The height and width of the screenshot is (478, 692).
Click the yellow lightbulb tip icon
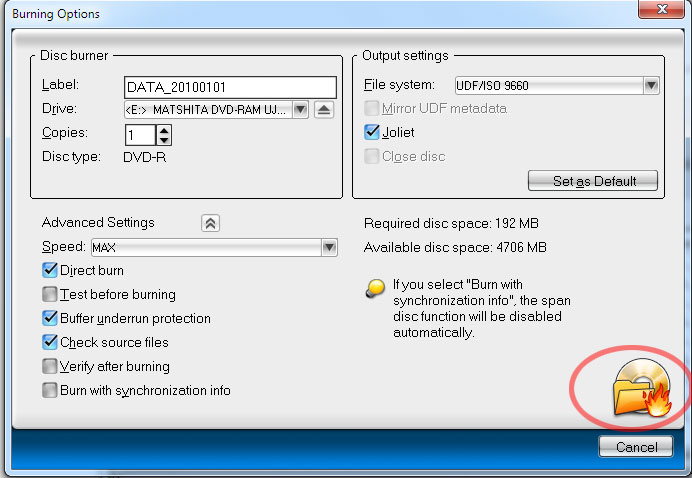[x=375, y=289]
